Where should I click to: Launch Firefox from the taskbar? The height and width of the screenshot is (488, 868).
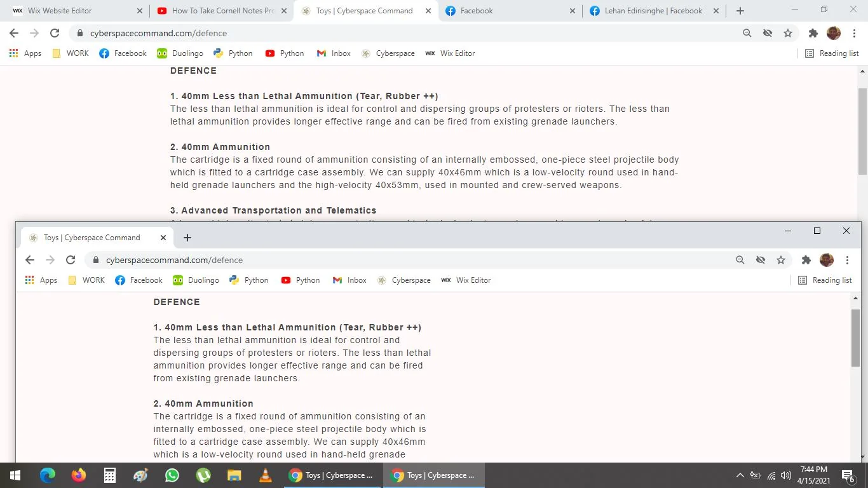point(79,475)
